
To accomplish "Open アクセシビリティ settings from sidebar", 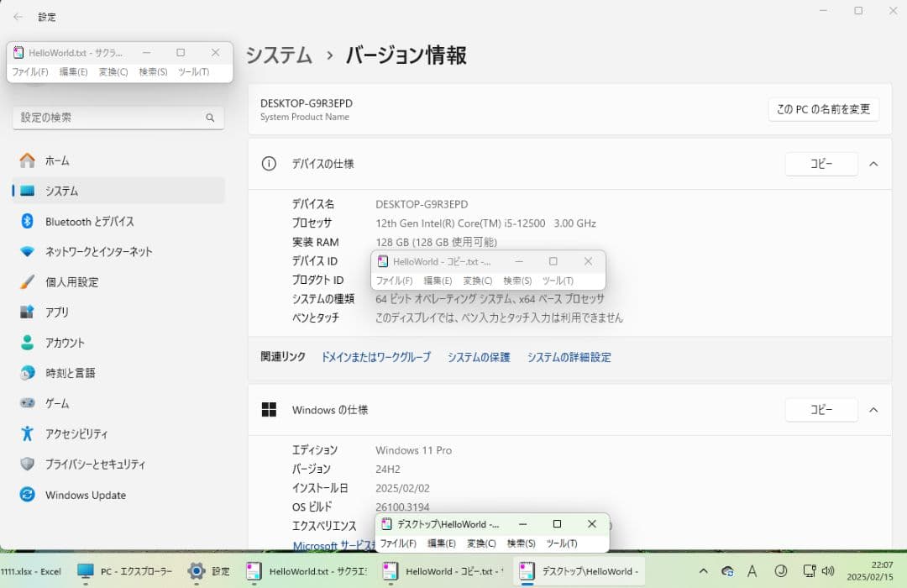I will pos(76,433).
